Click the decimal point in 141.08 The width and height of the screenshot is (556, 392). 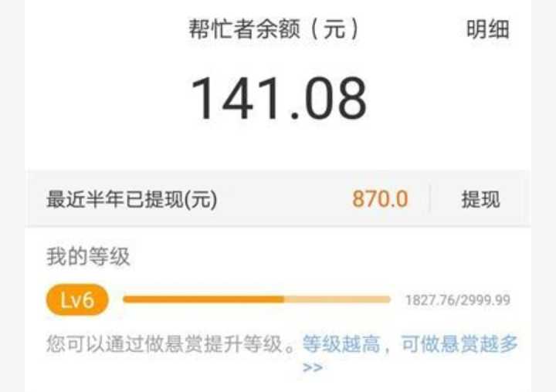click(294, 115)
